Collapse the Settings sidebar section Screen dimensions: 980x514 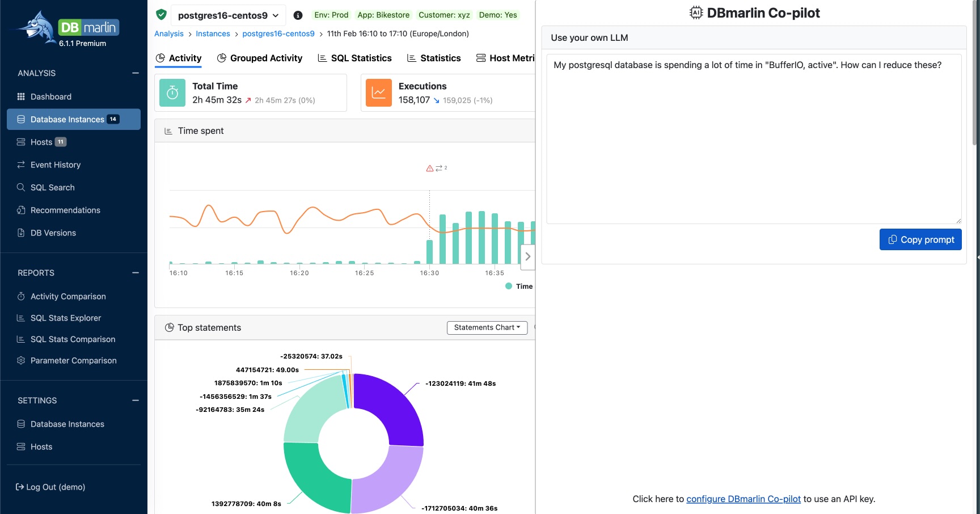(x=136, y=401)
